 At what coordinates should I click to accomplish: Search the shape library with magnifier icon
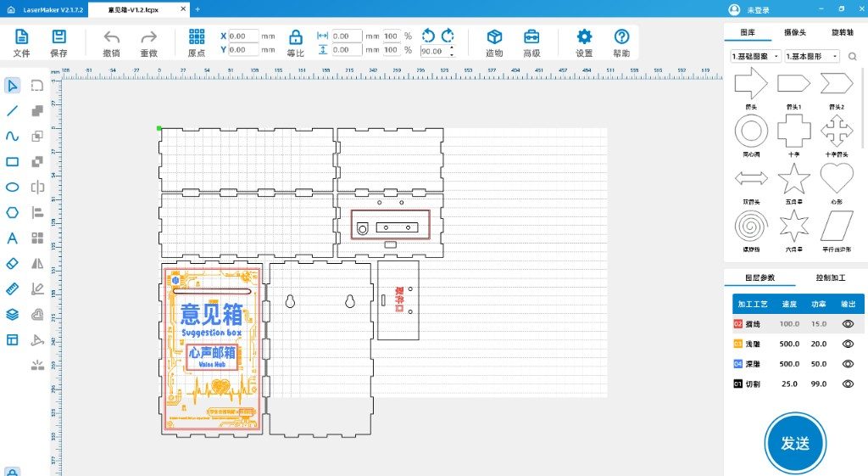[853, 56]
